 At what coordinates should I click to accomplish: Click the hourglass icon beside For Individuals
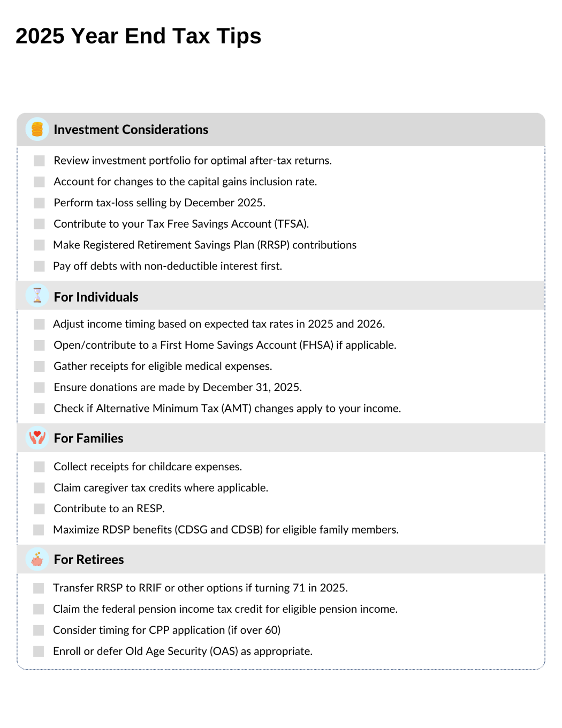37,296
